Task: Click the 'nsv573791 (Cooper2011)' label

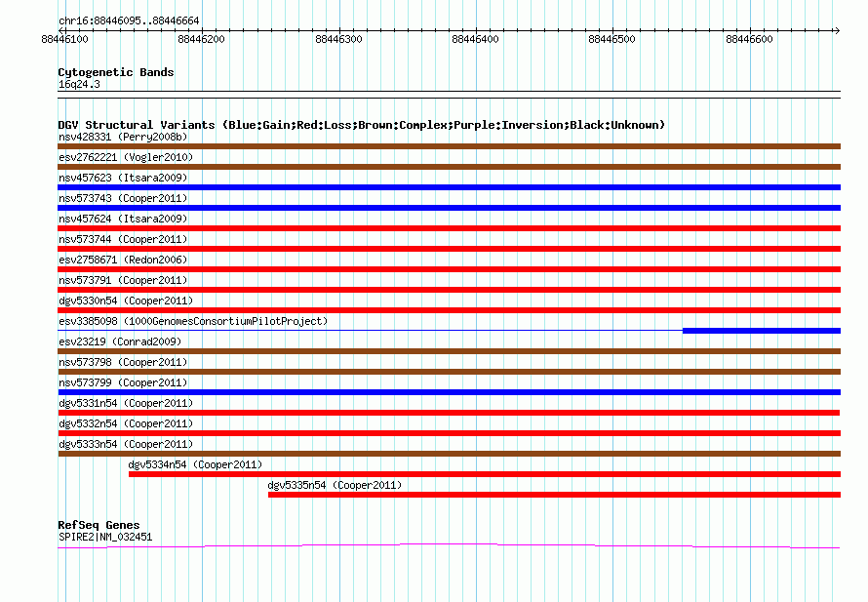Action: tap(123, 280)
